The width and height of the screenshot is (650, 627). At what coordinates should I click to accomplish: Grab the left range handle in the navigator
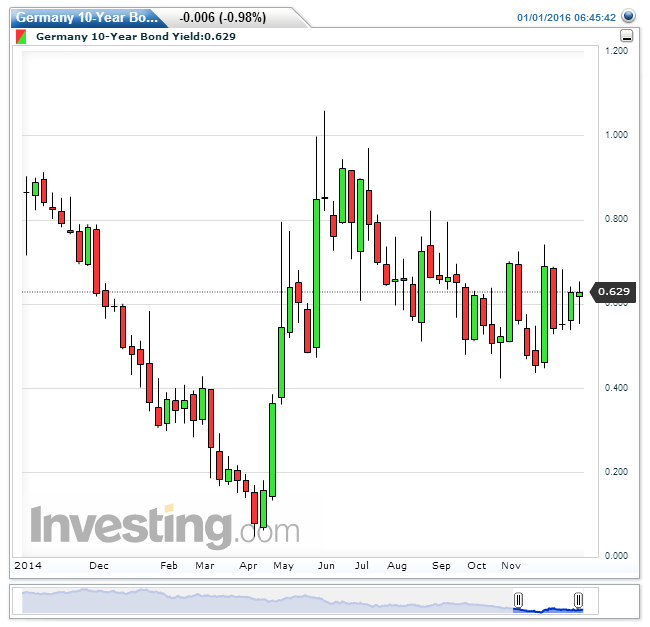[x=518, y=599]
